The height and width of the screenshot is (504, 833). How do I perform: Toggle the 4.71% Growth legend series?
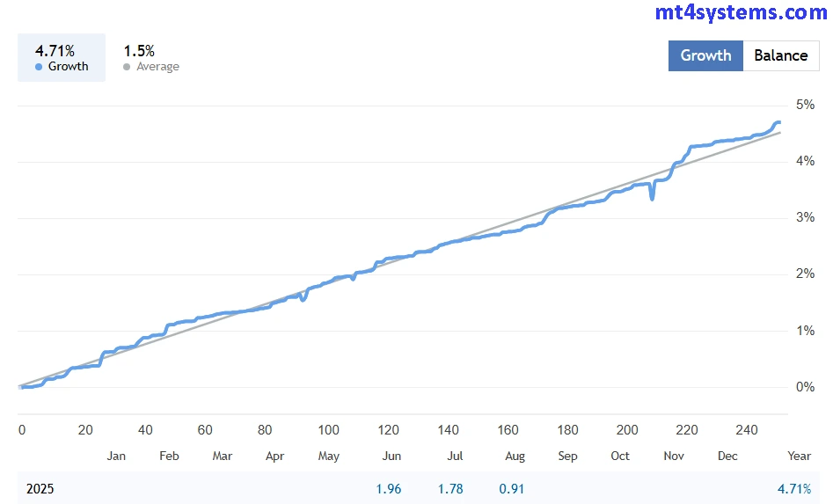pos(62,58)
